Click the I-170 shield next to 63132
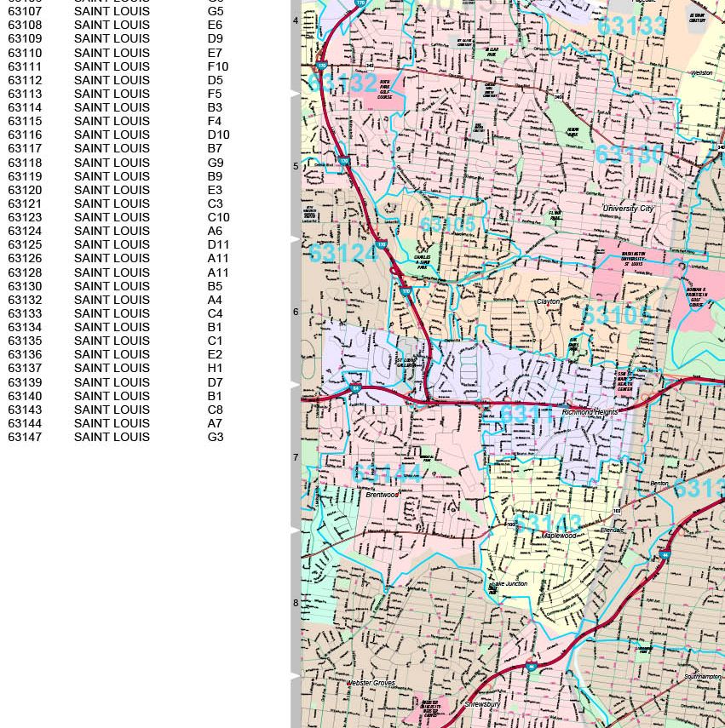This screenshot has width=725, height=728. click(x=321, y=66)
